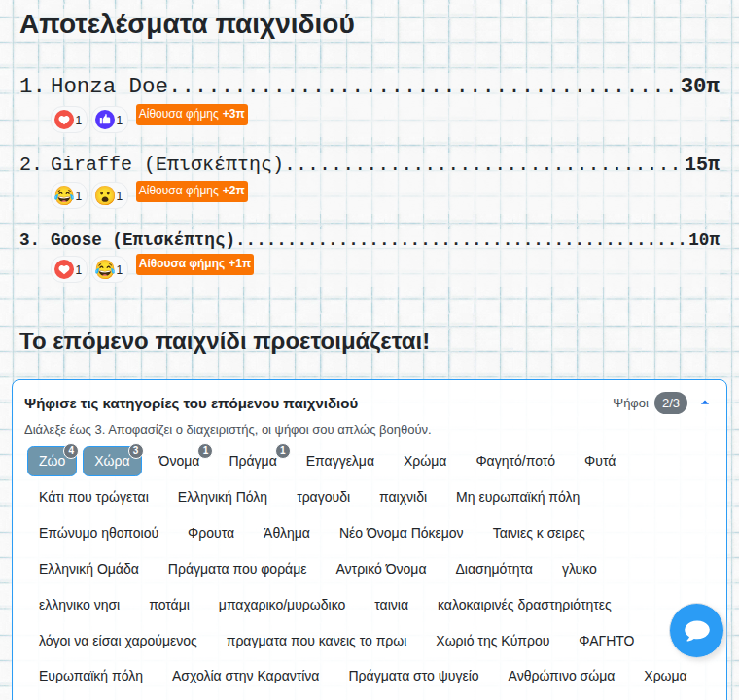Choose 'Ταινιες κ σειρες' category
The width and height of the screenshot is (739, 700).
[539, 533]
